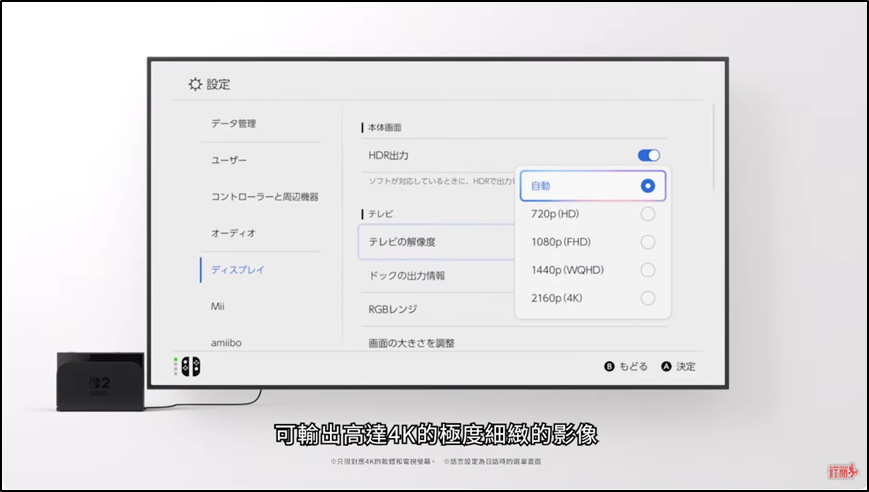Select the 2160p (4K) radio button
This screenshot has height=492, width=869.
tap(647, 298)
